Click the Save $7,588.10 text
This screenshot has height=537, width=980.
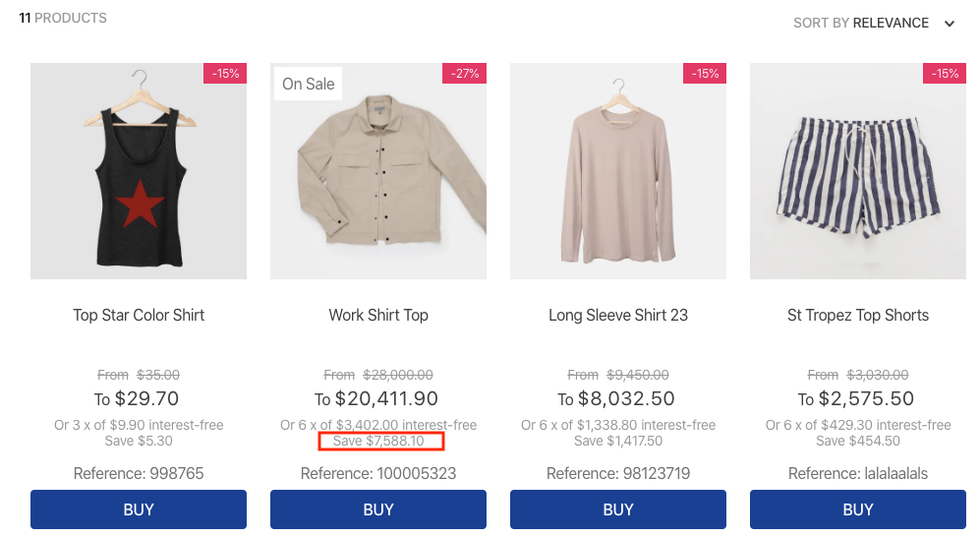point(378,441)
